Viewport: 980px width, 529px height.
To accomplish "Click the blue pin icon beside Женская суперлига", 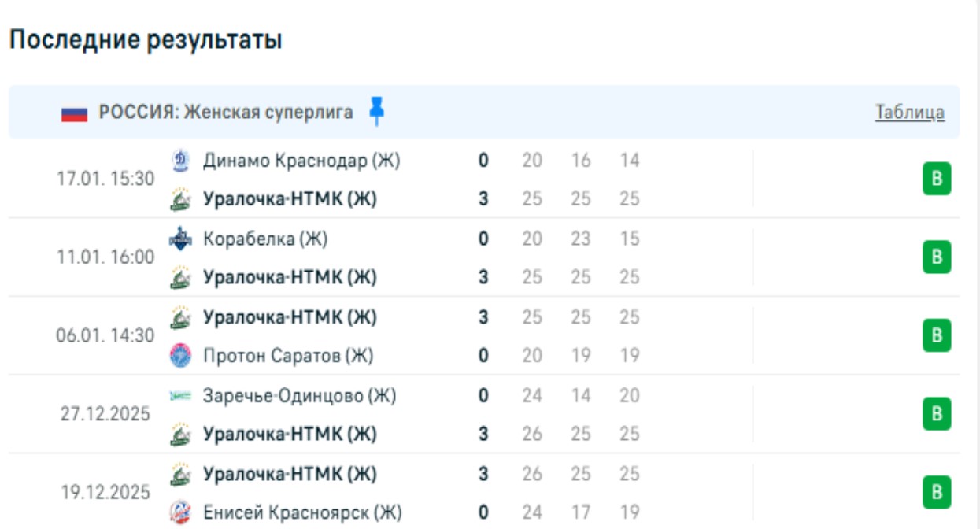I will click(377, 112).
